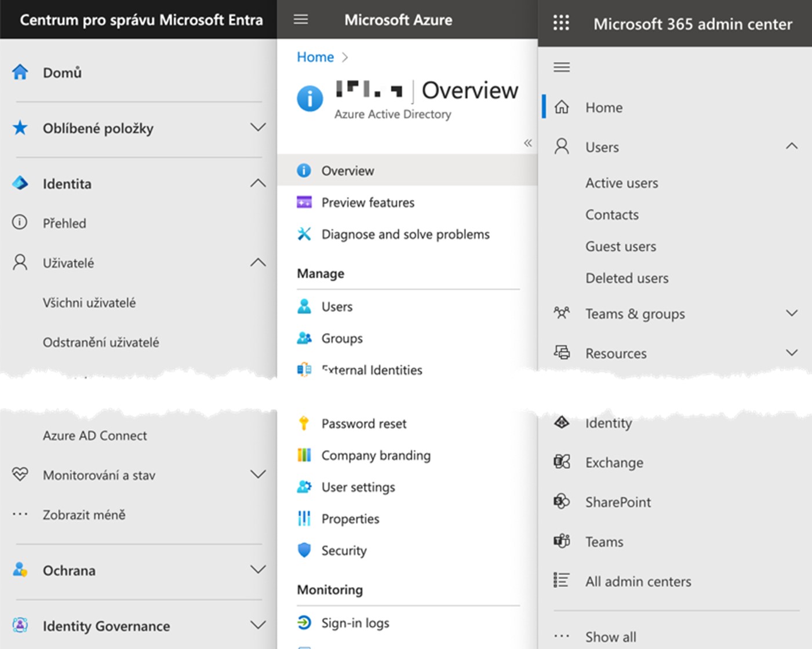The height and width of the screenshot is (649, 812).
Task: Open Active users in Microsoft 365
Action: [622, 183]
